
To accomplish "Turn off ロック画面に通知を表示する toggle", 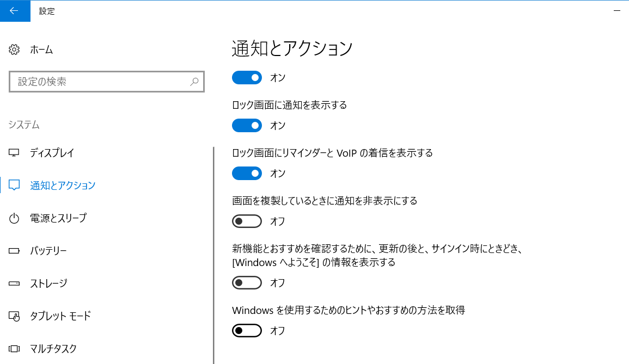I will pyautogui.click(x=247, y=126).
